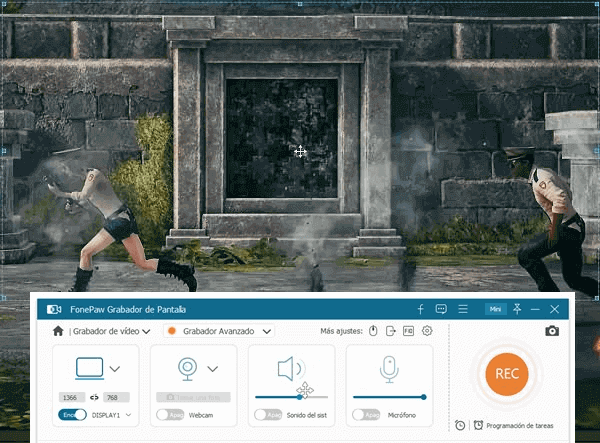Open the FonePaw Facebook page icon

point(421,309)
